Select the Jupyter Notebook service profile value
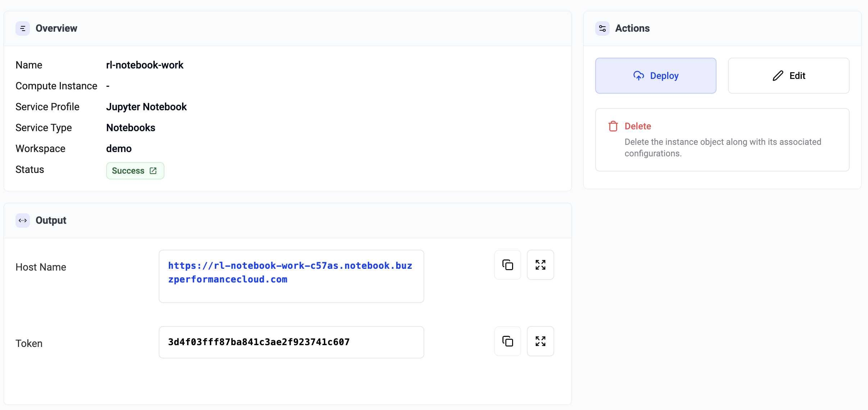This screenshot has height=410, width=868. click(146, 107)
